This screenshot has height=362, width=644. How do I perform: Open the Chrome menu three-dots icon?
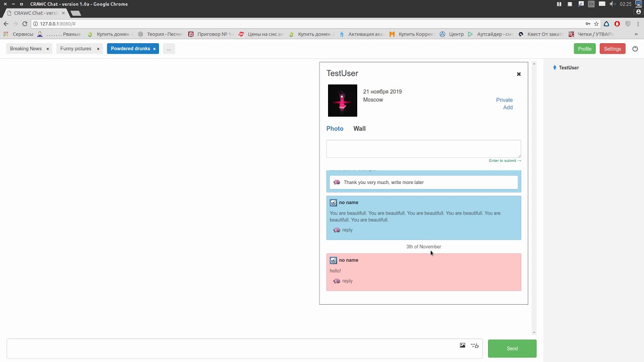[637, 24]
